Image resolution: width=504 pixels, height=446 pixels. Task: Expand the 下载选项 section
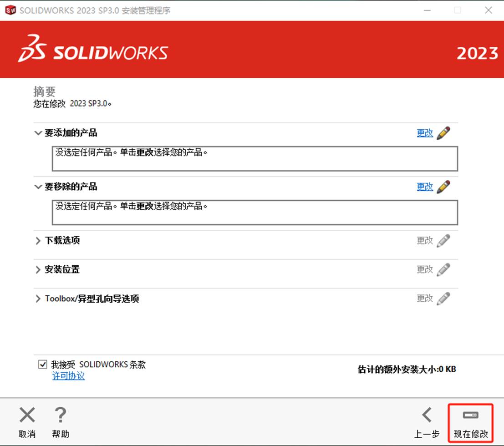click(x=38, y=241)
